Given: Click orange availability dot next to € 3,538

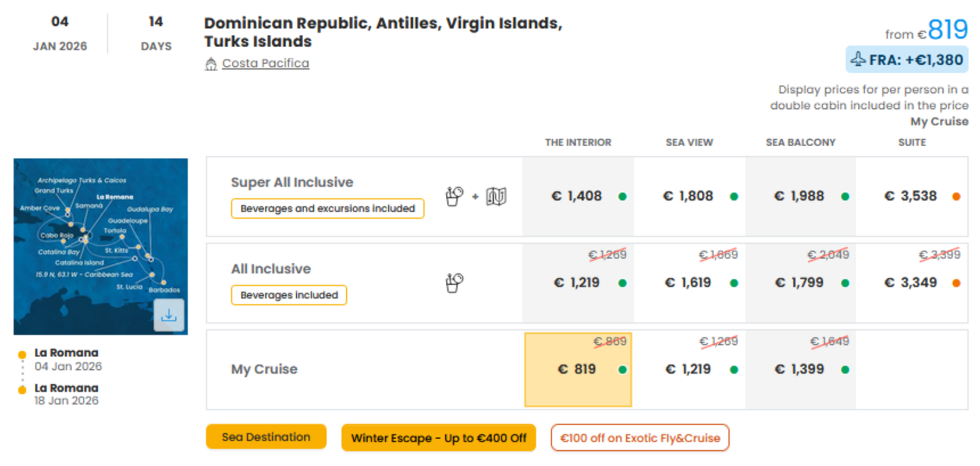Looking at the screenshot, I should pyautogui.click(x=956, y=196).
